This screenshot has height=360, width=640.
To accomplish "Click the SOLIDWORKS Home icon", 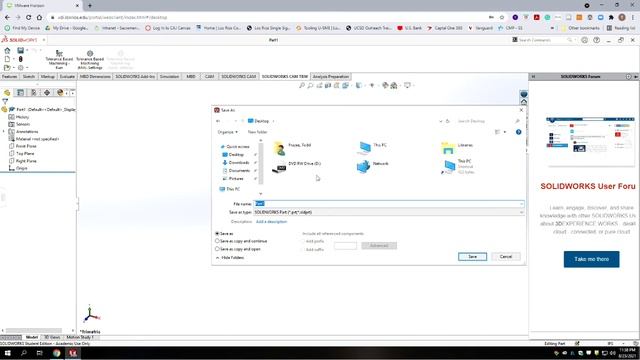I will [x=7, y=51].
